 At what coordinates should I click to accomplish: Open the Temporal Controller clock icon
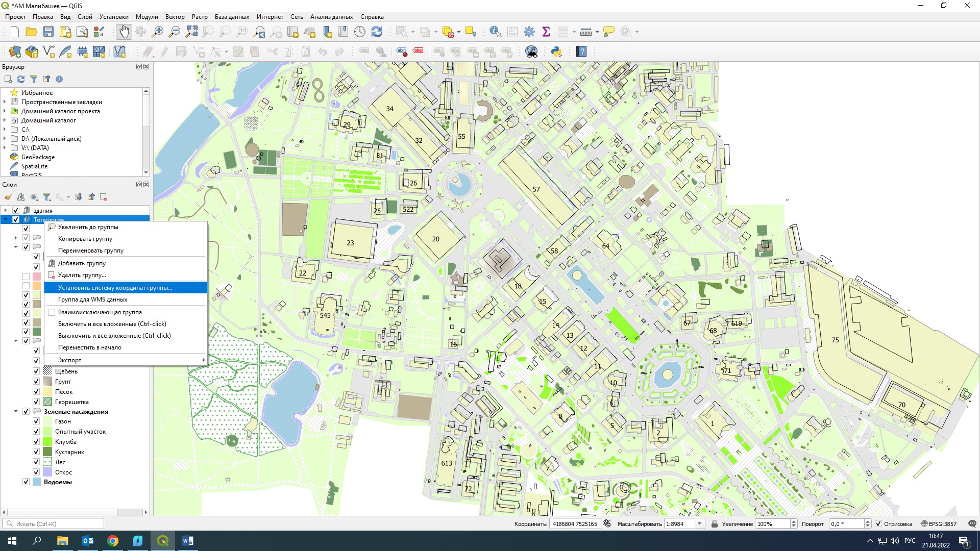click(x=360, y=32)
